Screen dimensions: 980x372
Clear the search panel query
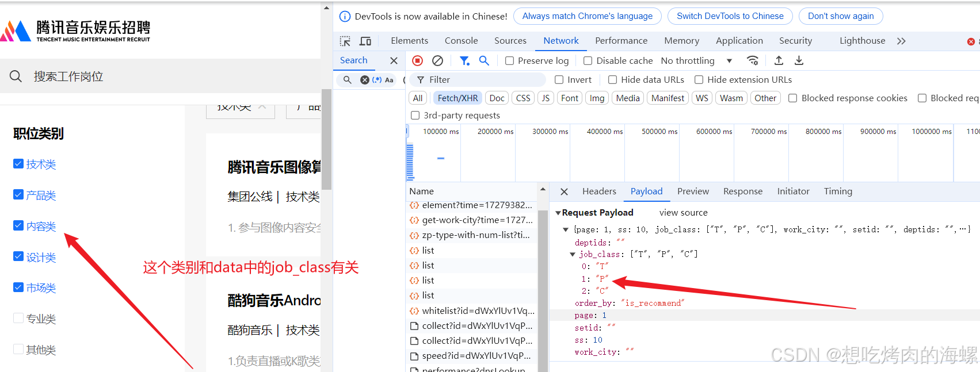tap(365, 80)
